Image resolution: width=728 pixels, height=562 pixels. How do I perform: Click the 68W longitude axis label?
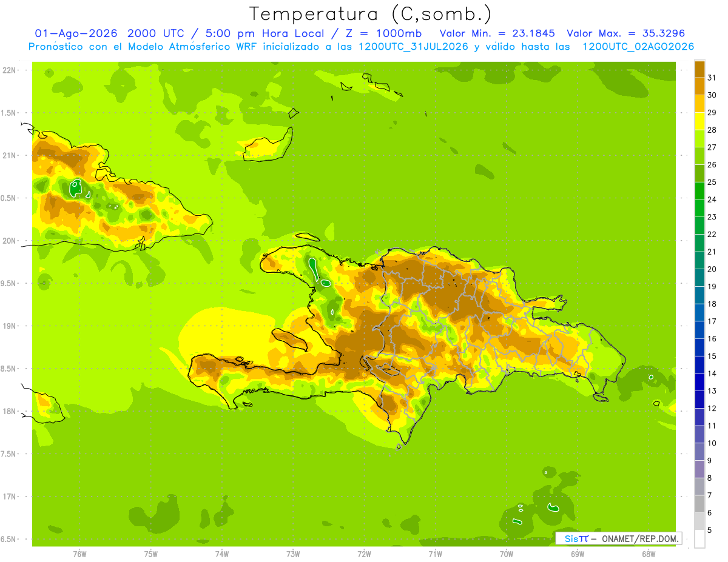(649, 554)
